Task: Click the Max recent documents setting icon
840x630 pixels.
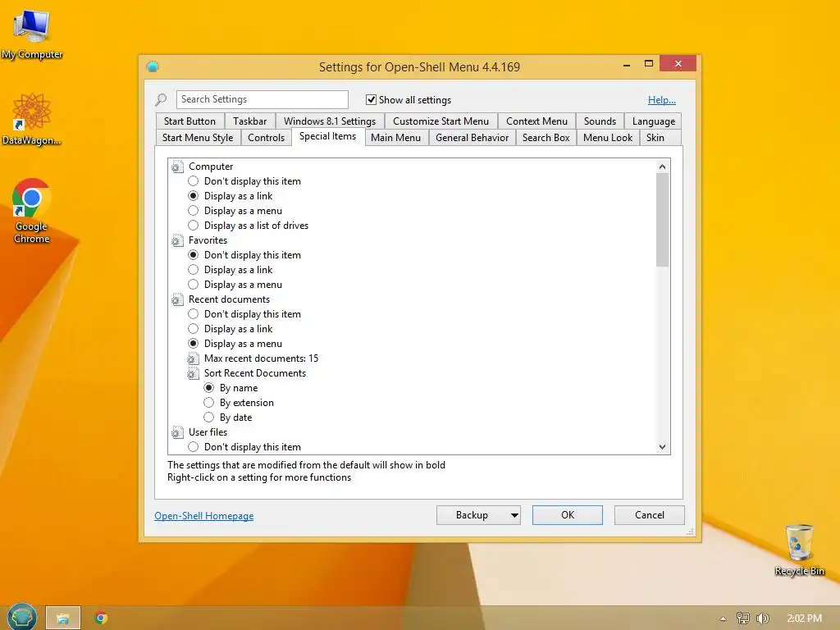Action: (x=192, y=358)
